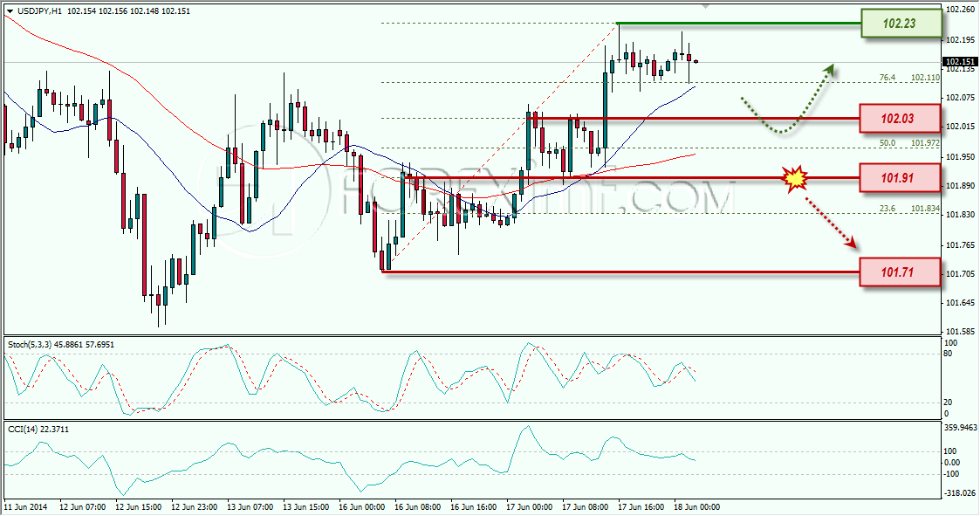Click the -318.026 value on CCI scale
The image size is (980, 516).
(x=960, y=493)
